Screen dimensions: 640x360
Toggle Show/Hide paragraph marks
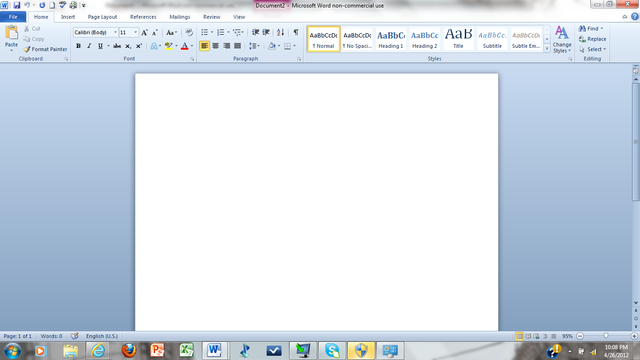click(x=296, y=32)
